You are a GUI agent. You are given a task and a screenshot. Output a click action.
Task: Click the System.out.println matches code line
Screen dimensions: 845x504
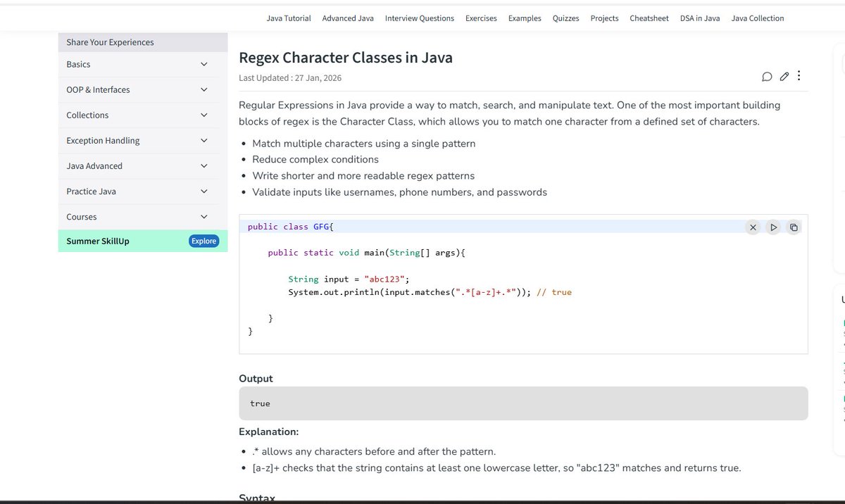430,291
